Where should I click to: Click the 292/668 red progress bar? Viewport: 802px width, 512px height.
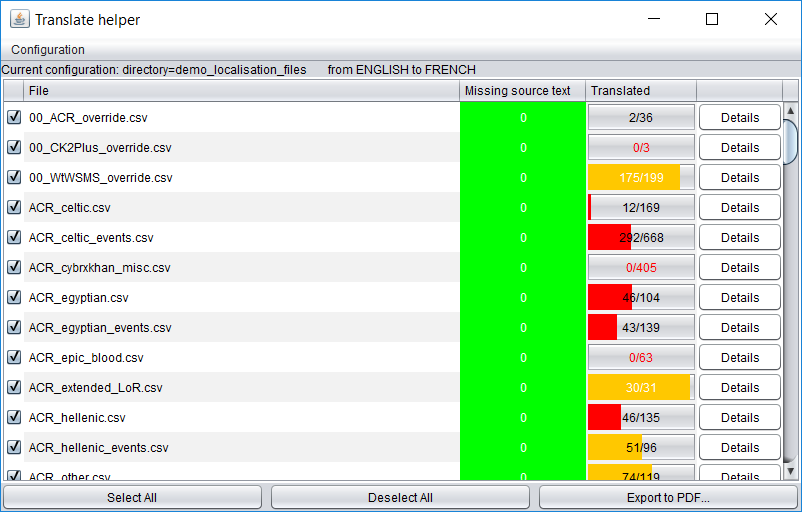coord(641,238)
